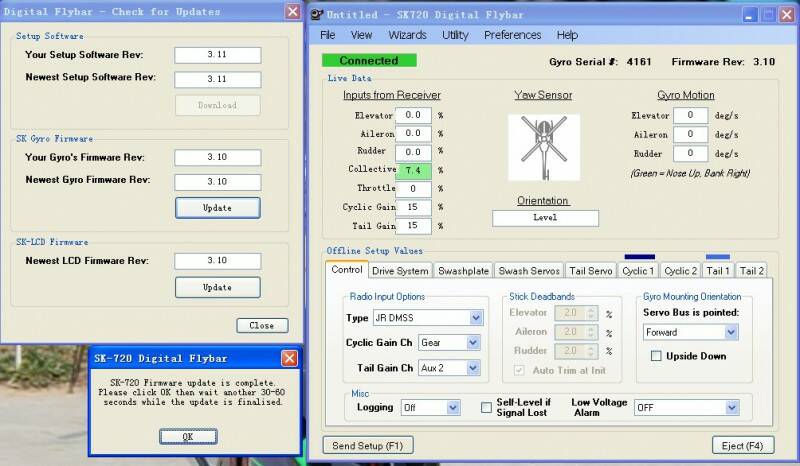Switch to the Swashplate tab
Screen dimensions: 800x466
pos(463,271)
